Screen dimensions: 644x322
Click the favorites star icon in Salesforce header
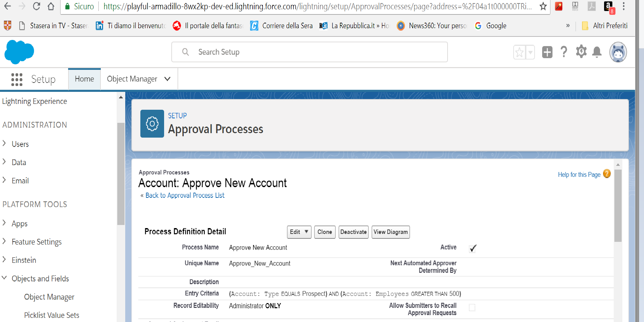point(519,52)
